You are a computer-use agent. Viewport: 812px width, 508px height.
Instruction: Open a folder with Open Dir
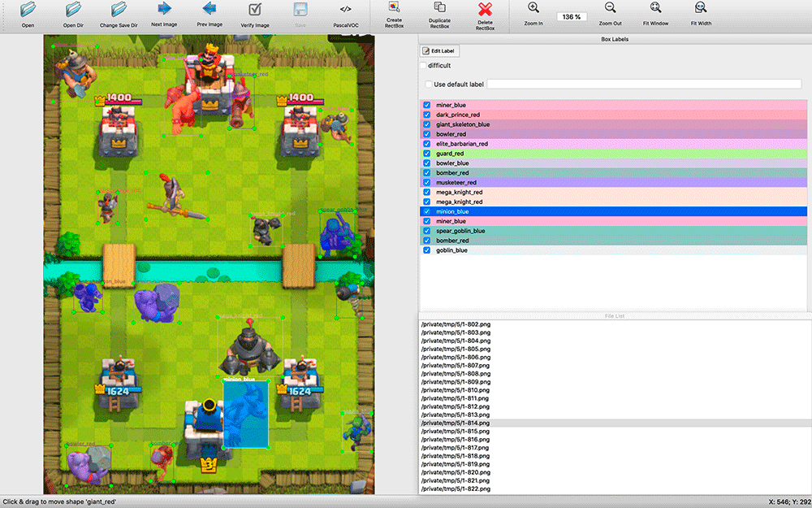pos(73,9)
